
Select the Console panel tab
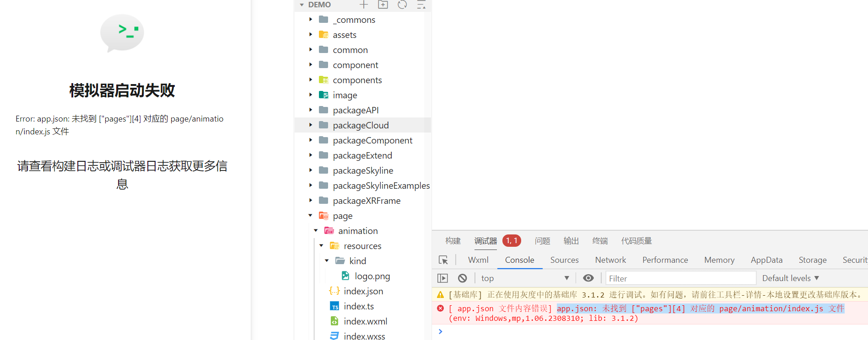(x=519, y=260)
